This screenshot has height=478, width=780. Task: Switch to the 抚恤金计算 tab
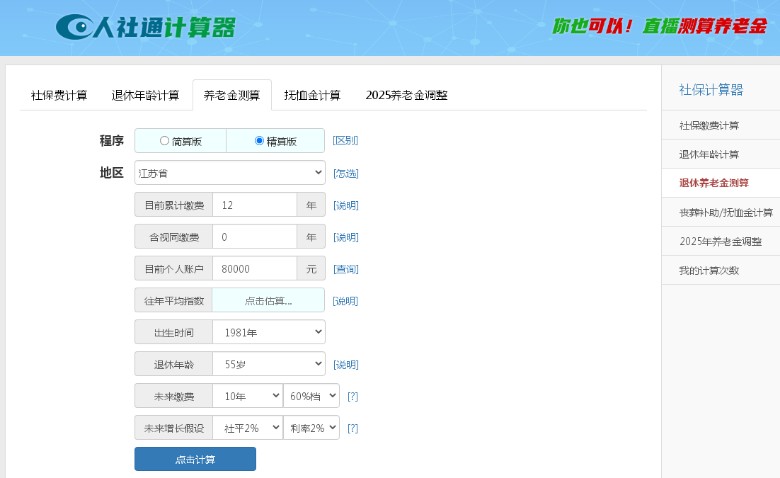click(312, 96)
